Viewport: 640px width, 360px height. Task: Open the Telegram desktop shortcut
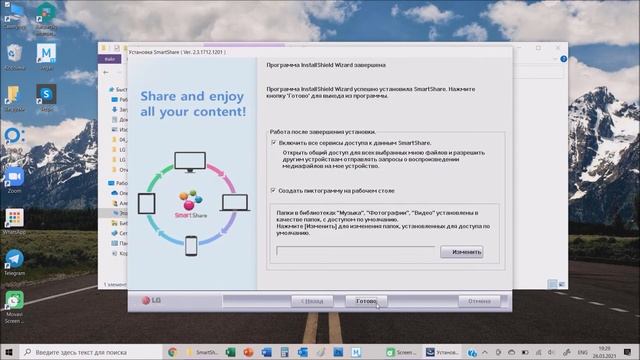[x=14, y=262]
